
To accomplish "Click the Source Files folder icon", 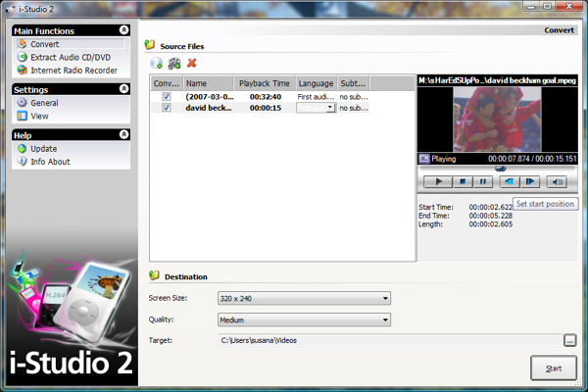I will click(150, 45).
